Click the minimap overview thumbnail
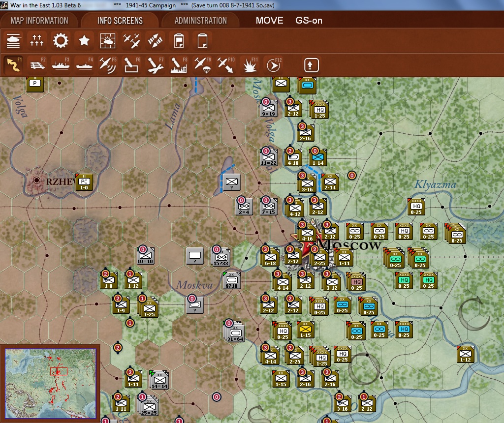Viewport: 504px width, 423px height. pyautogui.click(x=51, y=384)
